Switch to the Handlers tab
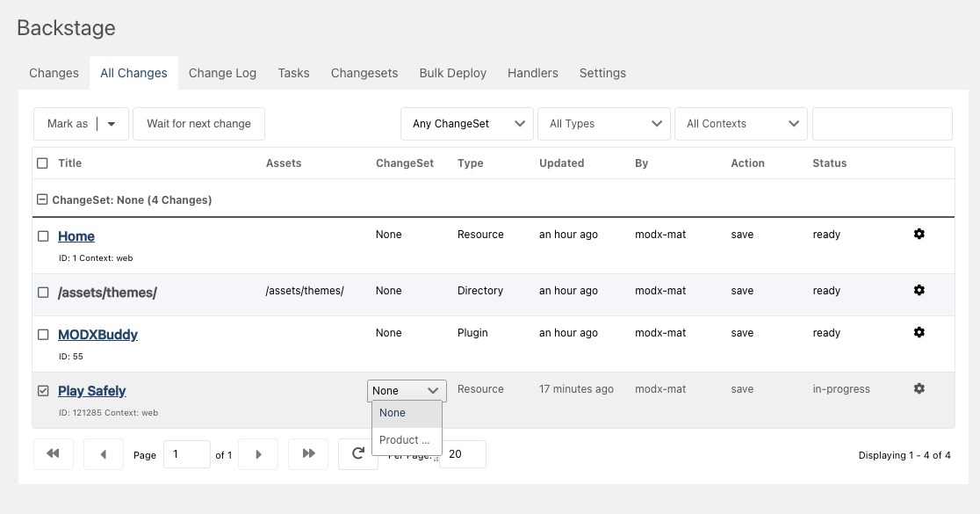 pyautogui.click(x=532, y=73)
